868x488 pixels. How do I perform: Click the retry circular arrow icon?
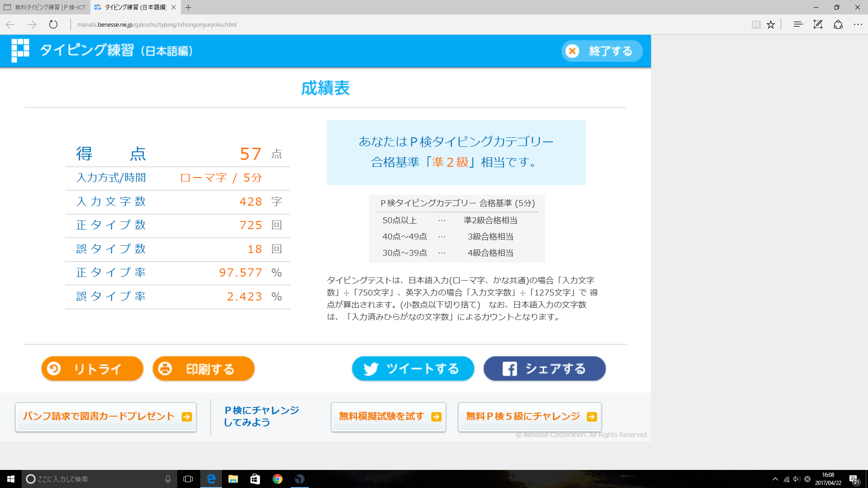point(54,369)
